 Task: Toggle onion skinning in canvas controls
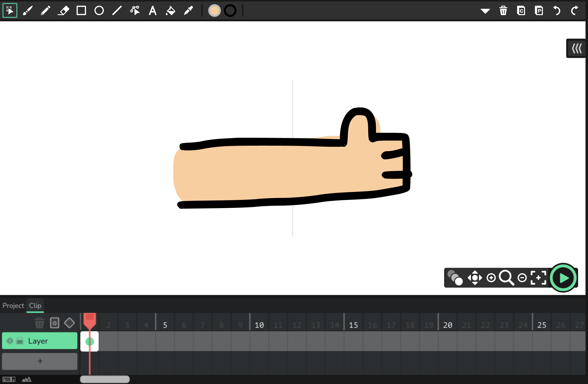pyautogui.click(x=455, y=278)
